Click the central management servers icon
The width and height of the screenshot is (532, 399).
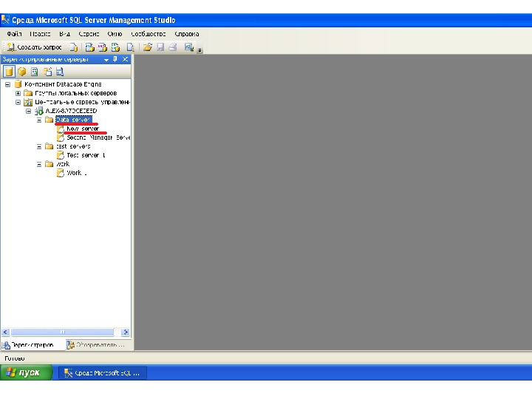[28, 102]
